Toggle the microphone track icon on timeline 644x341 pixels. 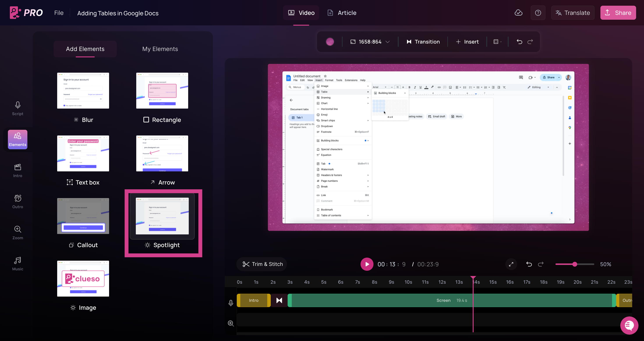tap(231, 303)
